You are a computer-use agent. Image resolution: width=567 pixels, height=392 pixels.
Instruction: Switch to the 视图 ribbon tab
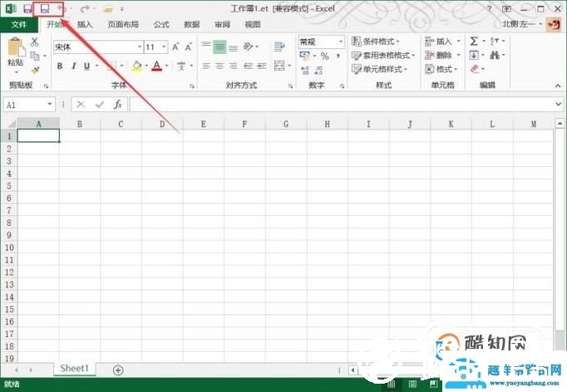[253, 25]
